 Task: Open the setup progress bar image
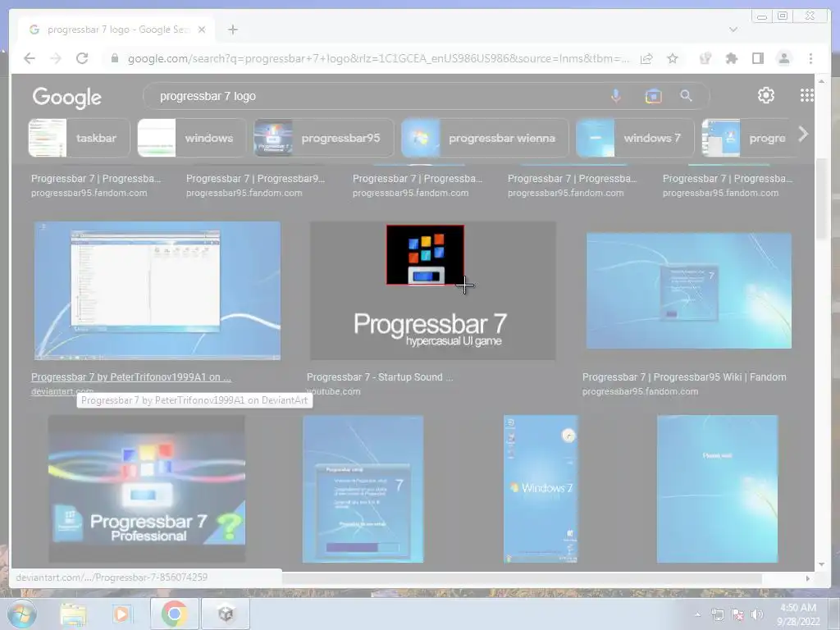363,489
